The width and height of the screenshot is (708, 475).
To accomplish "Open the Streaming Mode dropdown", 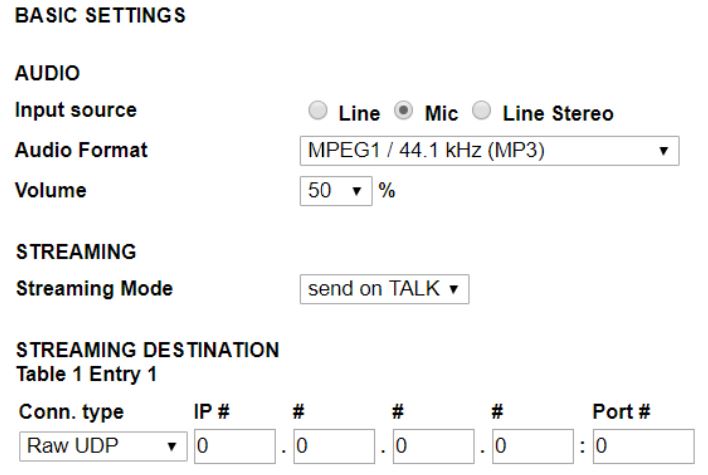I will 384,290.
